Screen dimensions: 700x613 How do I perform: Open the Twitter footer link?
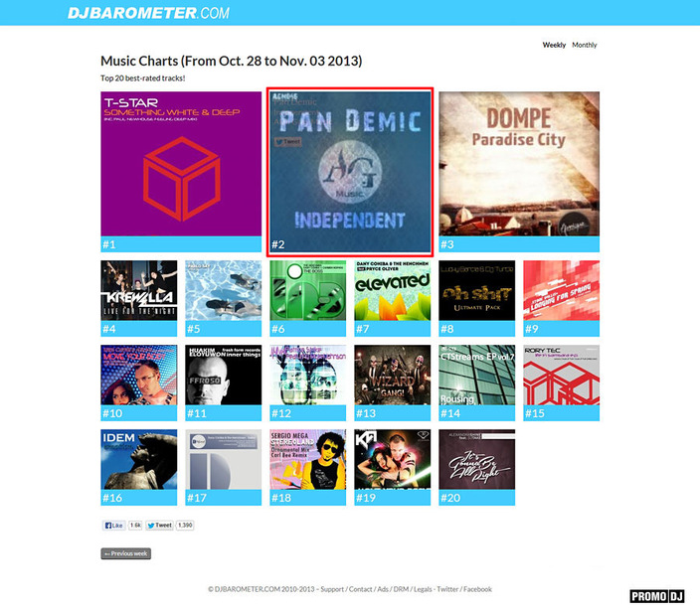click(x=447, y=589)
